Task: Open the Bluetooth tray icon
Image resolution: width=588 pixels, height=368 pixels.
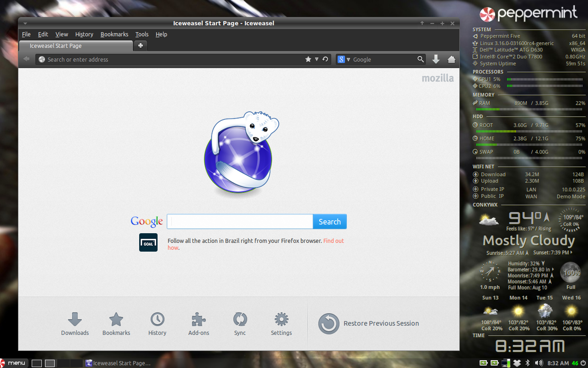Action: pos(527,363)
